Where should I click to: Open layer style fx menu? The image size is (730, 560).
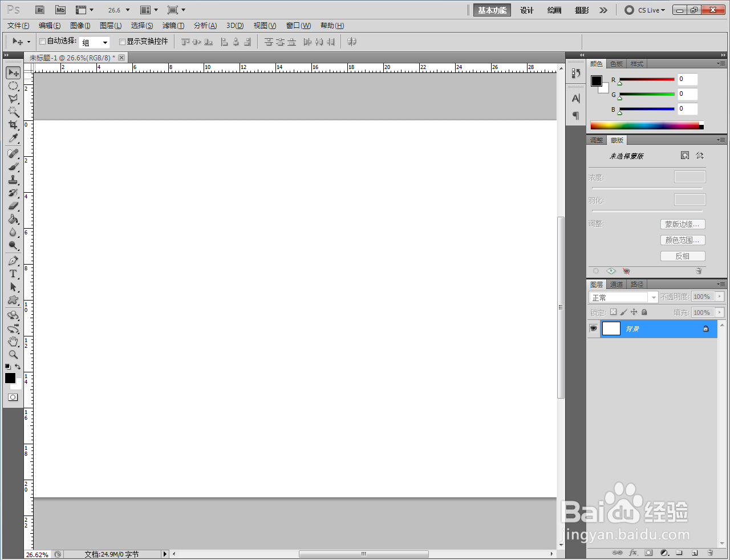pos(633,553)
